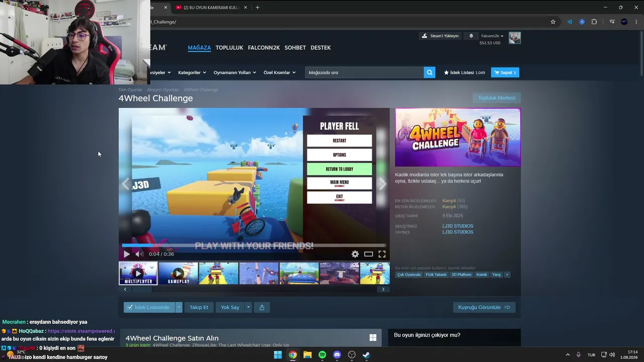Share the game with share icon
This screenshot has width=644, height=362.
262,307
